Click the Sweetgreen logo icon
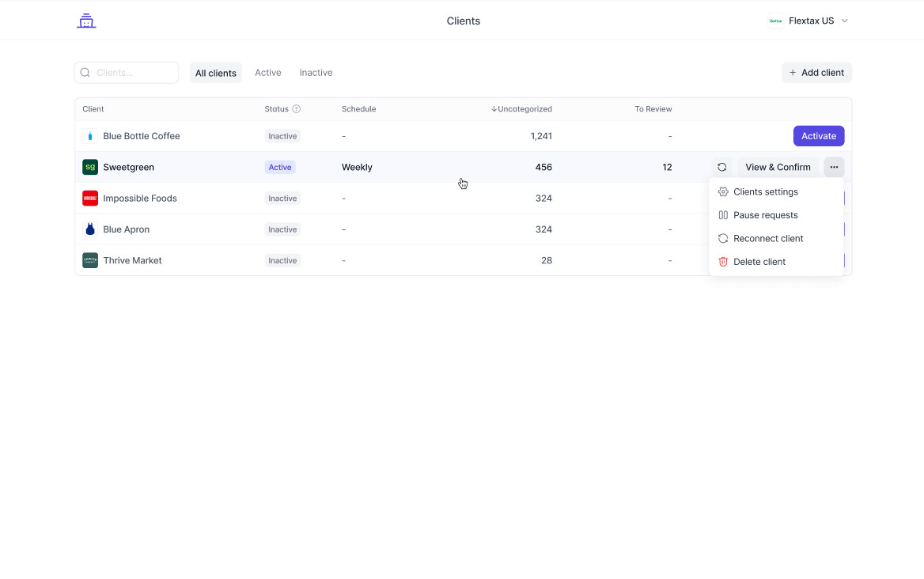 click(90, 167)
